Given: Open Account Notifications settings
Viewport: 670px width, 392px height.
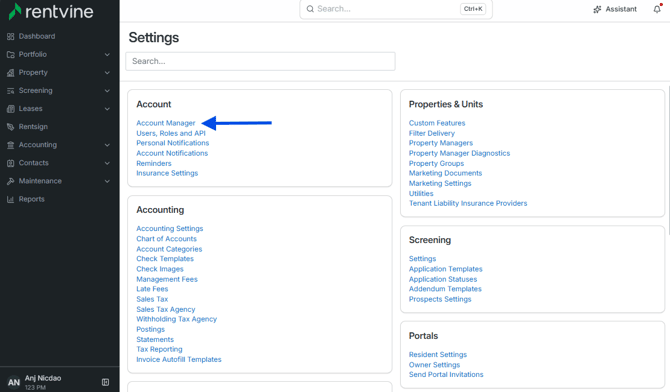Looking at the screenshot, I should click(172, 153).
